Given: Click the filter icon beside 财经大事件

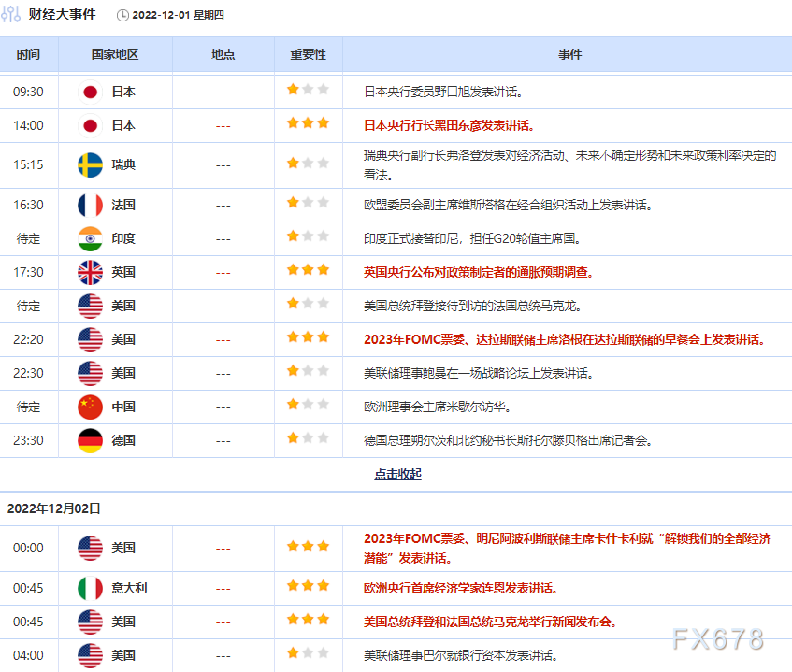Looking at the screenshot, I should point(12,15).
